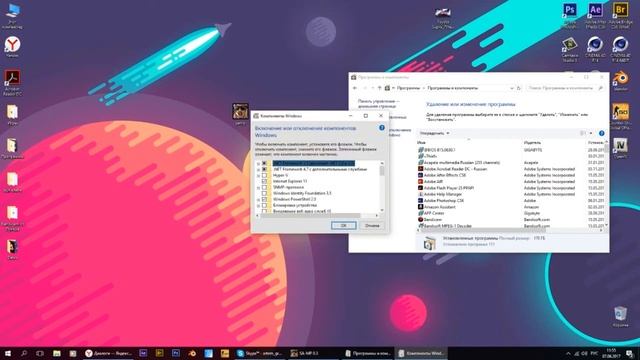
Task: Open Adobe Bridge desktop shortcut
Action: pyautogui.click(x=620, y=15)
